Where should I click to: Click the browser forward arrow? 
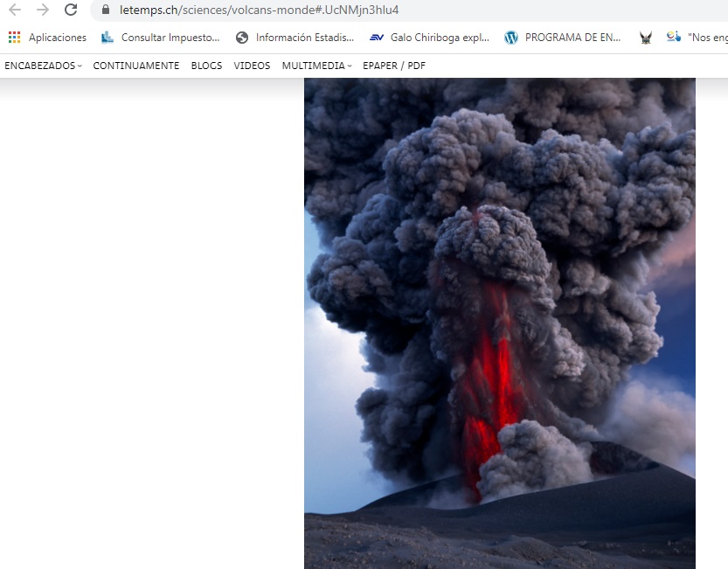tap(43, 10)
